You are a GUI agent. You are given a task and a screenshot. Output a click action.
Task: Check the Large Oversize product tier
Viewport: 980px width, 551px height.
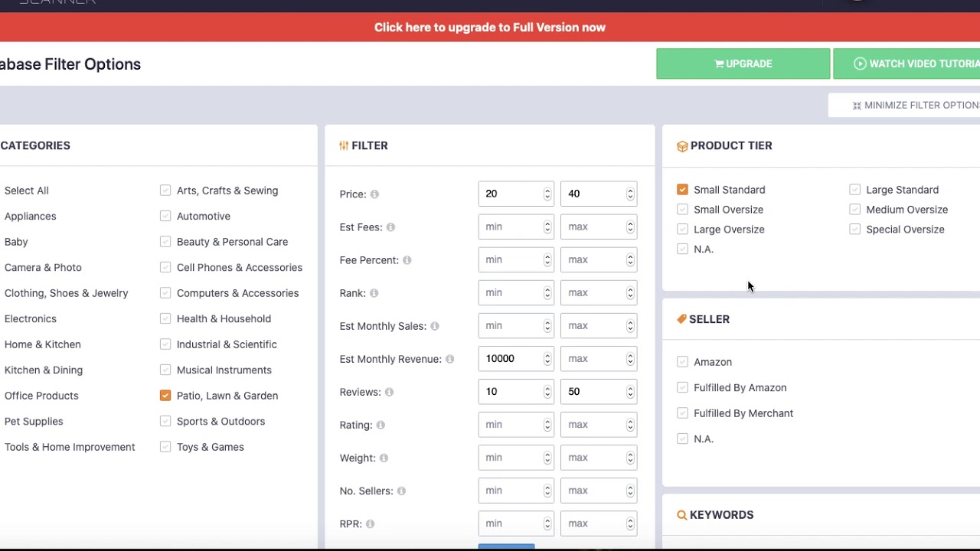pos(682,230)
